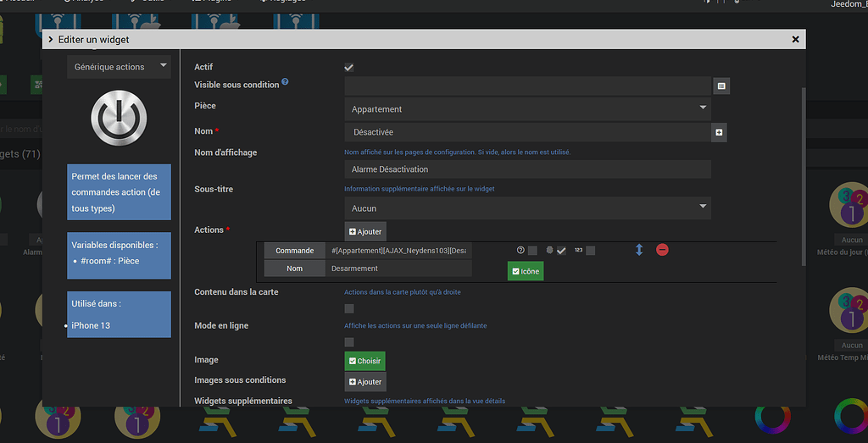Click the Commande field with AJAX_Neydens103 command
Viewport: 868px width, 443px height.
click(x=398, y=251)
